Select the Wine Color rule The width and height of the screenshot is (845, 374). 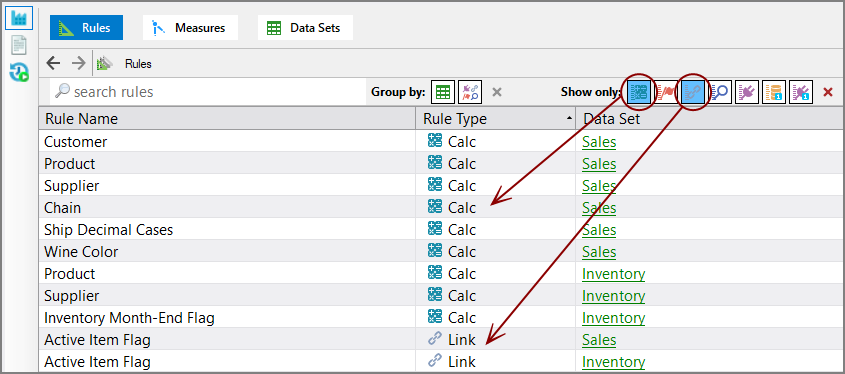[x=441, y=252]
